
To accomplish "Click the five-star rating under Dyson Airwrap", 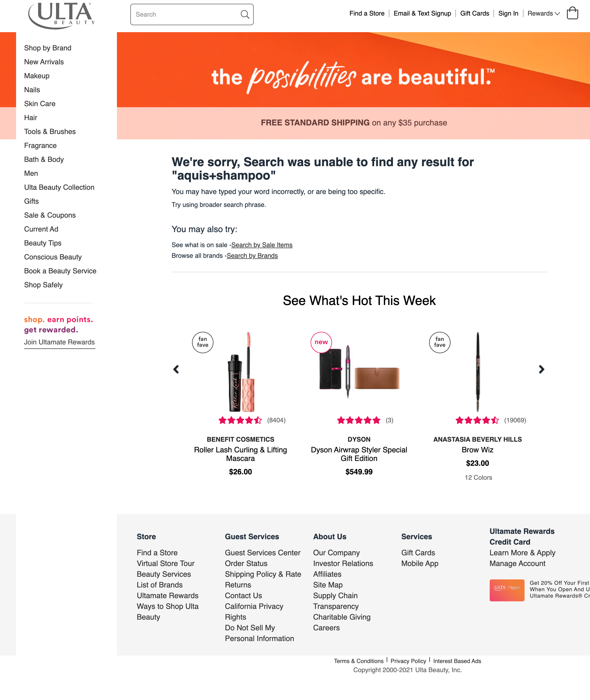I will point(359,420).
